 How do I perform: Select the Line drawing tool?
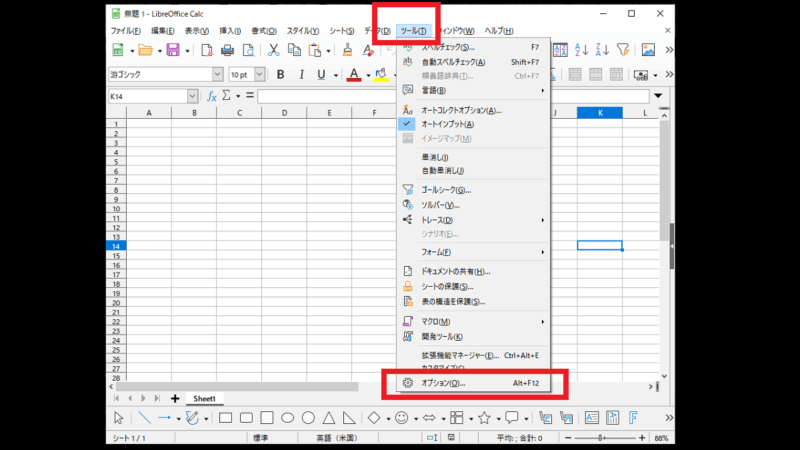point(144,418)
